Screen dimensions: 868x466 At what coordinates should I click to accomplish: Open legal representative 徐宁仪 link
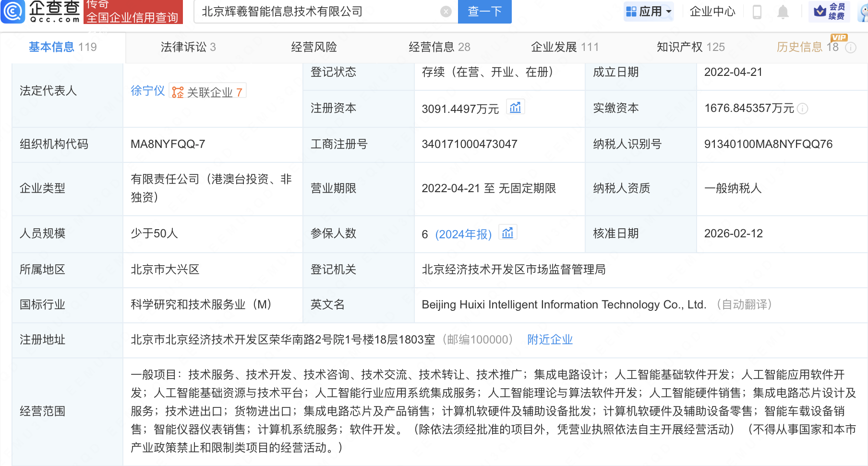click(x=147, y=91)
